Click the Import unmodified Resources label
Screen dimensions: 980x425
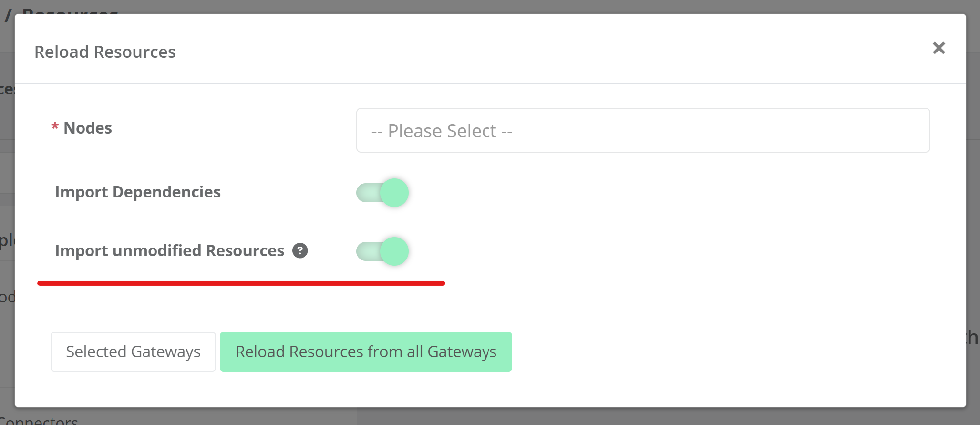(x=169, y=250)
